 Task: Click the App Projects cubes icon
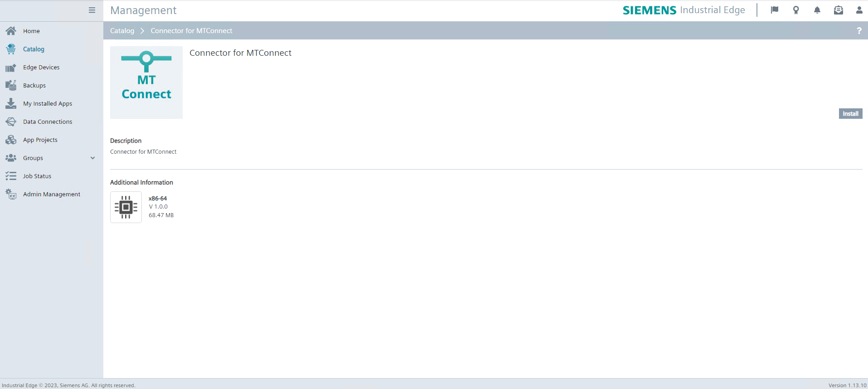click(x=11, y=140)
